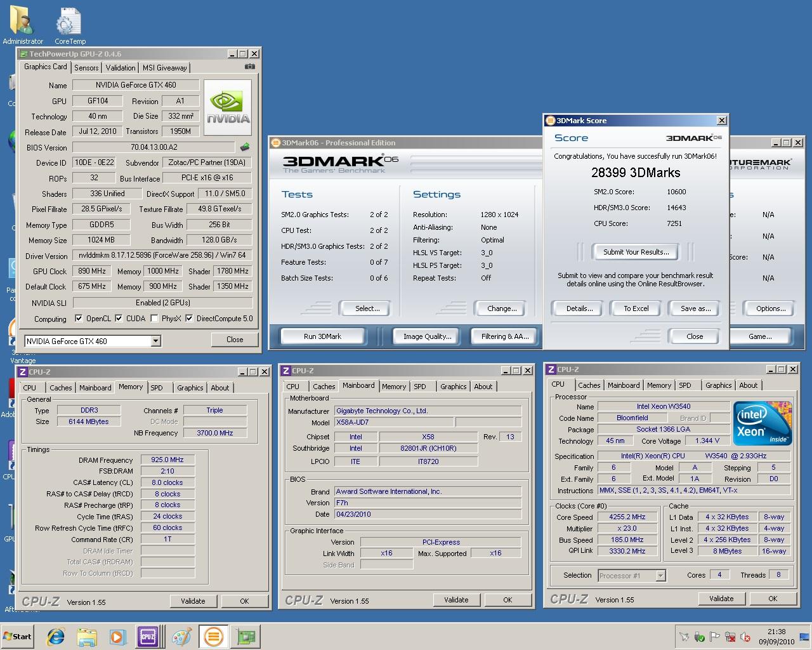This screenshot has width=812, height=650.
Task: Click the GPU-Z title bar icon
Action: [23, 54]
